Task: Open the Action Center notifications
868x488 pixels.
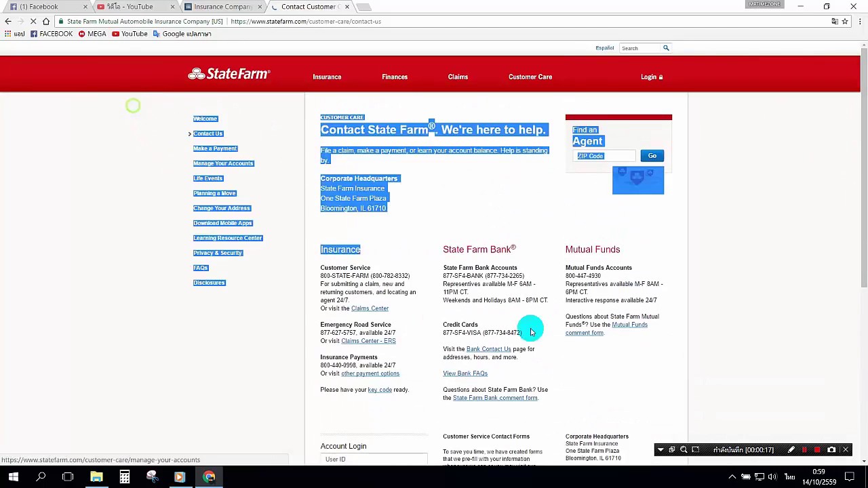Action: [850, 477]
